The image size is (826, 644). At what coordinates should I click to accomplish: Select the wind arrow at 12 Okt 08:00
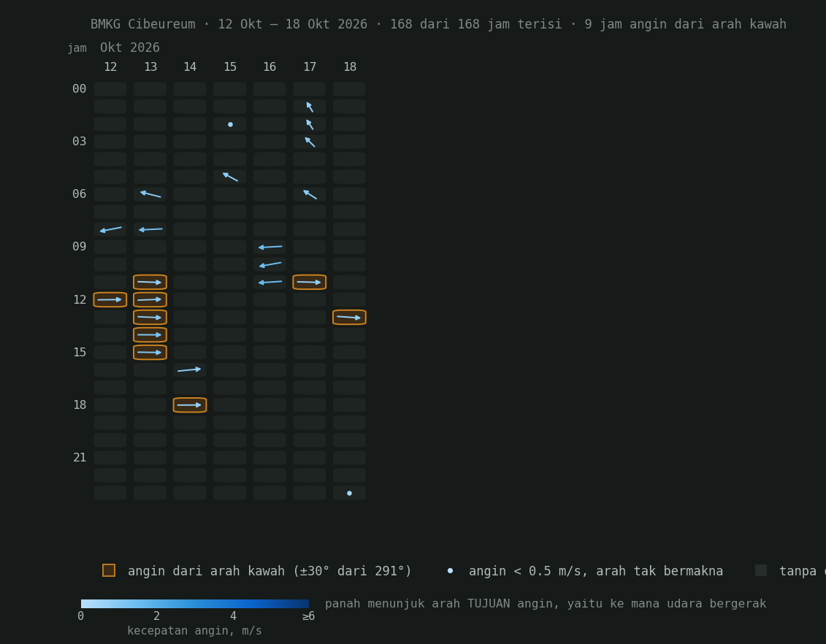[x=110, y=229]
